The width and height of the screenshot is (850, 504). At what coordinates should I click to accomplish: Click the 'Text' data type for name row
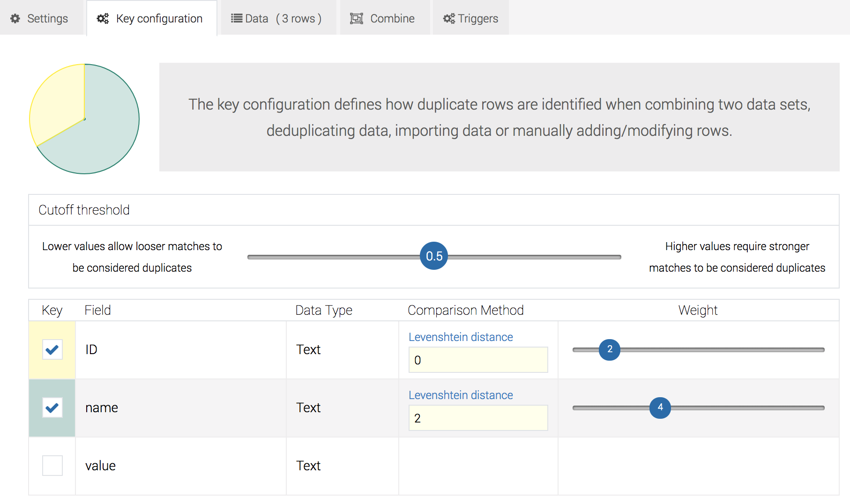click(x=308, y=408)
